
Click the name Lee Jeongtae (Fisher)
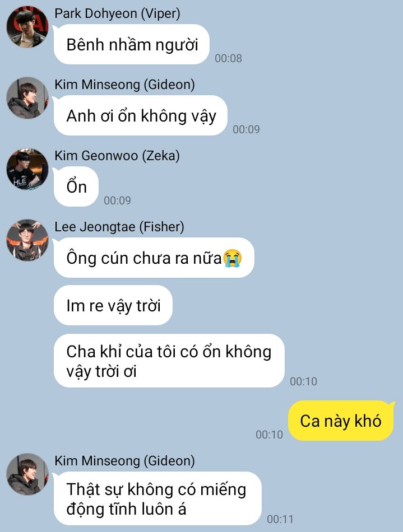tap(119, 227)
